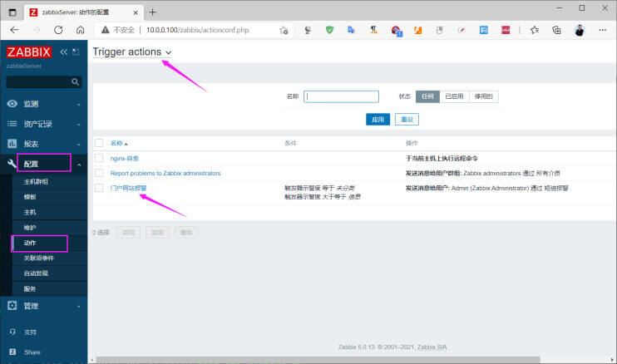The width and height of the screenshot is (617, 364).
Task: Click the user profile avatar
Action: pos(580,30)
